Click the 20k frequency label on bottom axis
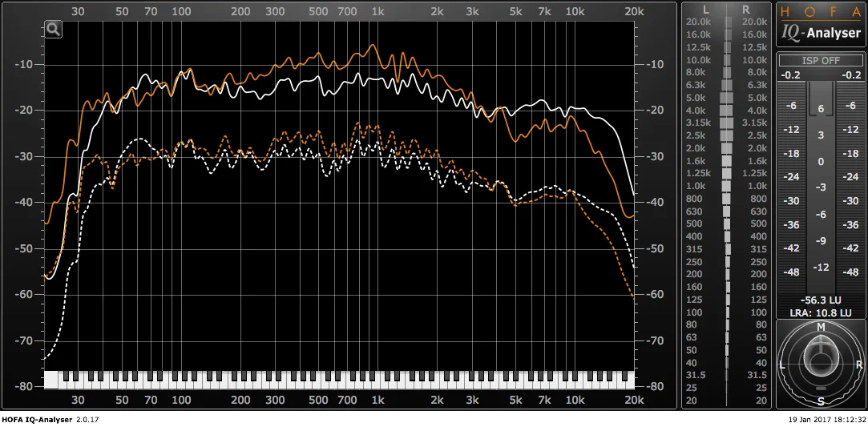 point(634,400)
